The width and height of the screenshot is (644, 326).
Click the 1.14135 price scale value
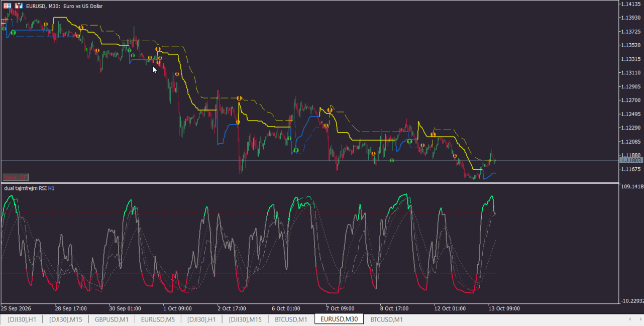click(631, 4)
